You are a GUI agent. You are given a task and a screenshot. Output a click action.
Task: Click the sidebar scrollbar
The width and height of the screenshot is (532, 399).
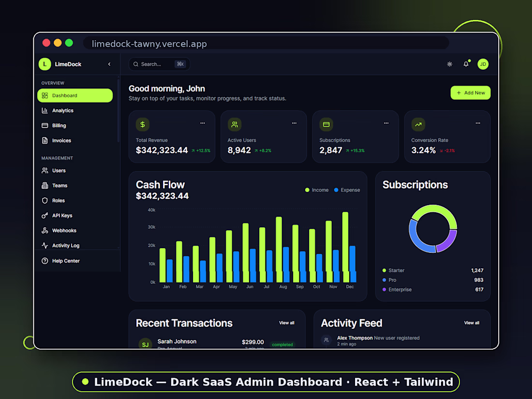point(118,110)
